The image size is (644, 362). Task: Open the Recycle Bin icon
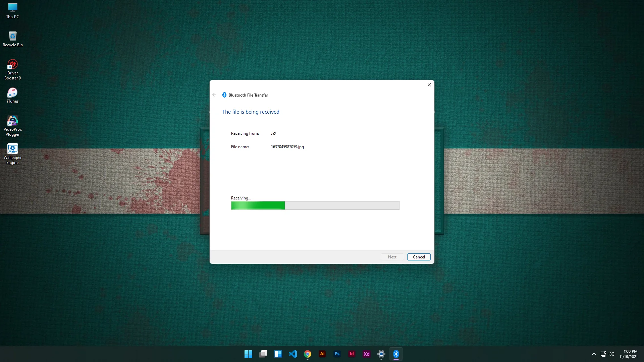[x=12, y=39]
